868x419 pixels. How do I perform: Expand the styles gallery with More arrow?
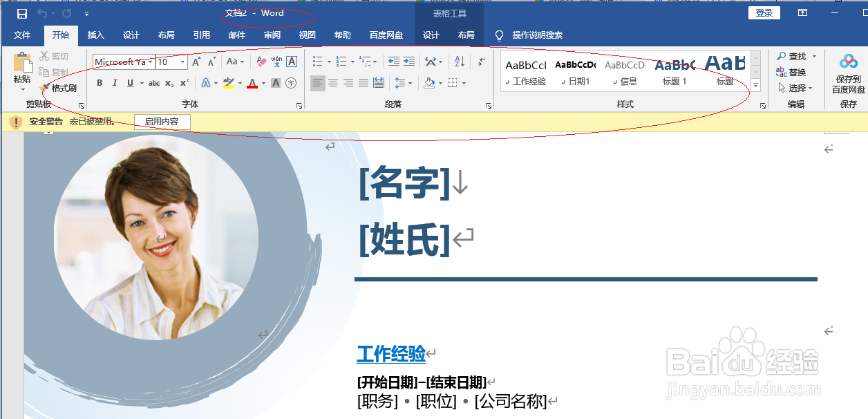click(756, 86)
